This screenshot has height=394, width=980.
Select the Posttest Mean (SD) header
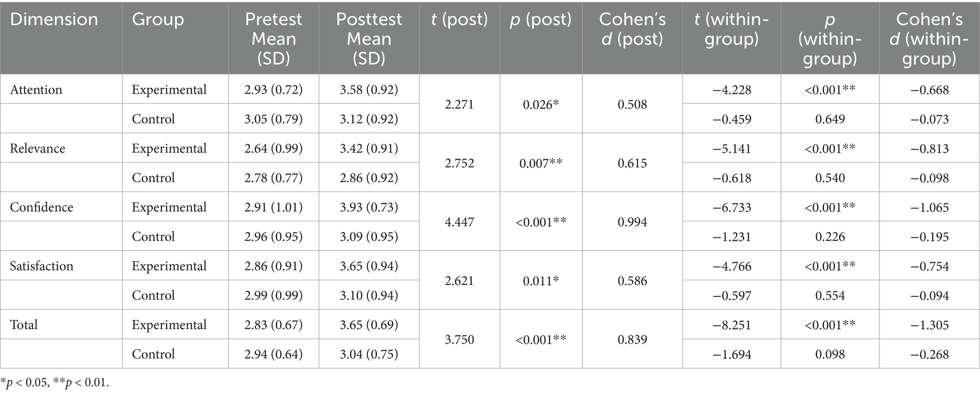pos(369,38)
